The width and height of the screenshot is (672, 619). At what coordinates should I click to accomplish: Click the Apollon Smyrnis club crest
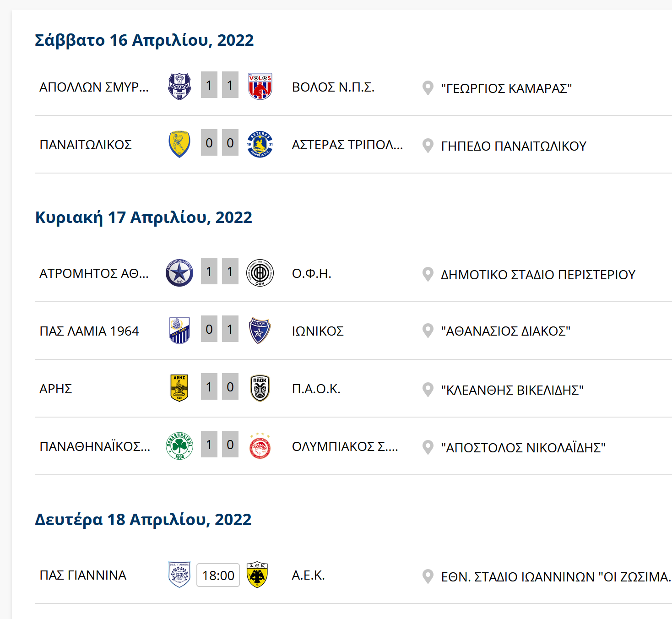click(x=179, y=86)
